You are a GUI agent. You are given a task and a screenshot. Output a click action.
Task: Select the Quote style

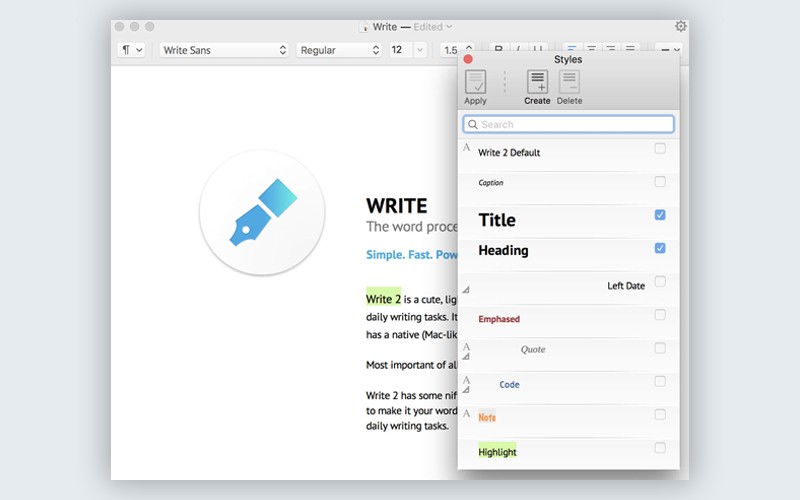[568, 355]
